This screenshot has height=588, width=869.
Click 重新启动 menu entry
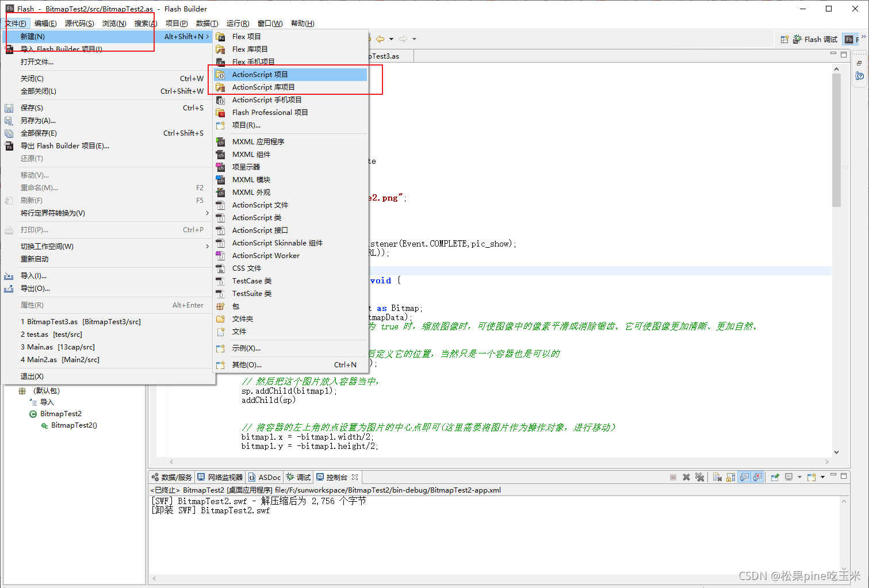(108, 259)
